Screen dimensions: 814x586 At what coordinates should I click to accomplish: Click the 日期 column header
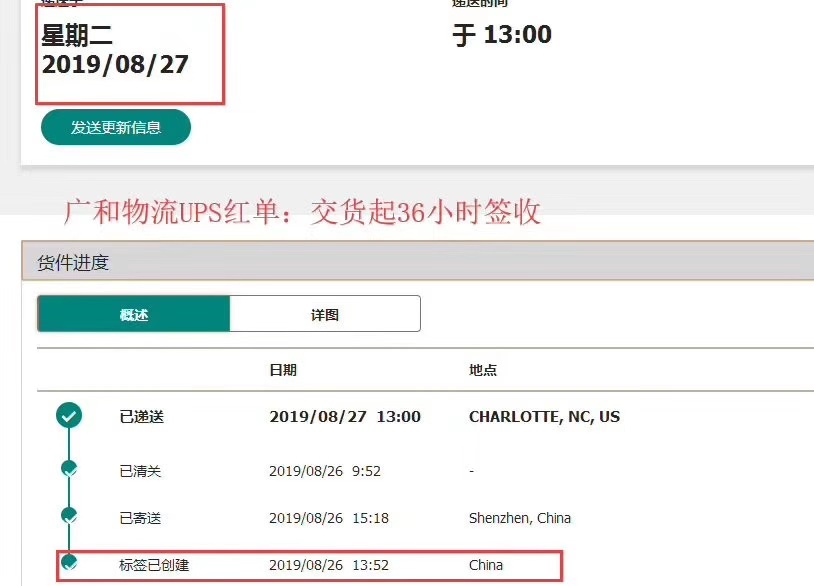pos(282,370)
